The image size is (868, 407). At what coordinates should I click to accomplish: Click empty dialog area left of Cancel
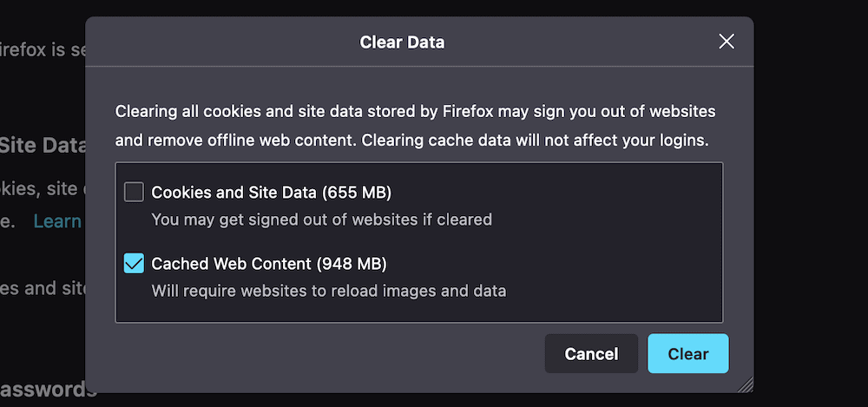click(330, 353)
